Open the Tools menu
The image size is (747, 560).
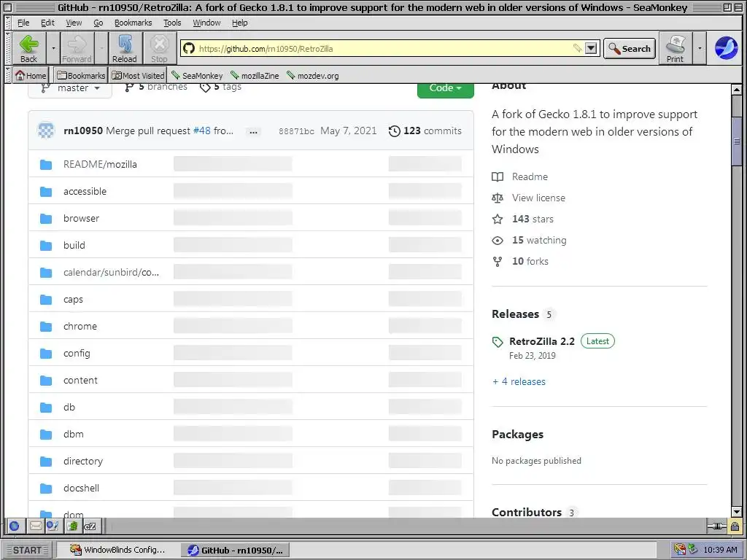172,23
